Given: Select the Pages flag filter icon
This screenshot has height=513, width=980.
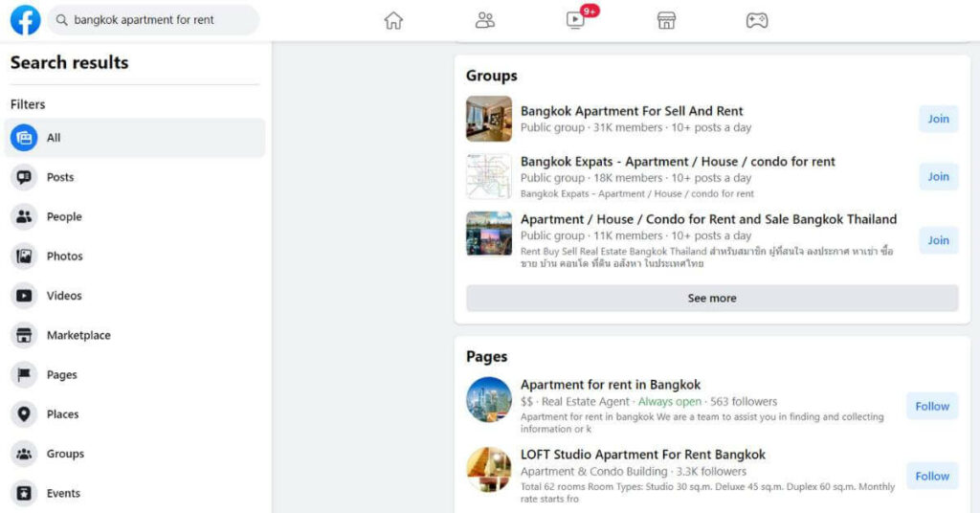Looking at the screenshot, I should tap(24, 375).
